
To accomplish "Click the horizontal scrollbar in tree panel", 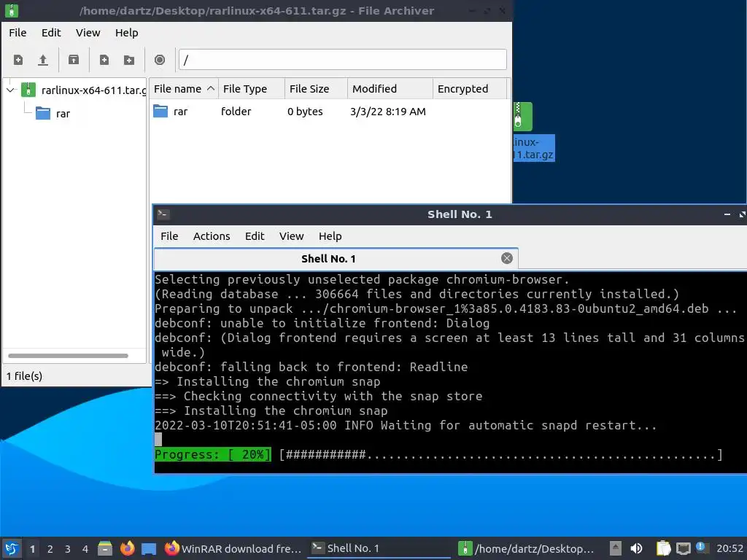I will pos(68,356).
